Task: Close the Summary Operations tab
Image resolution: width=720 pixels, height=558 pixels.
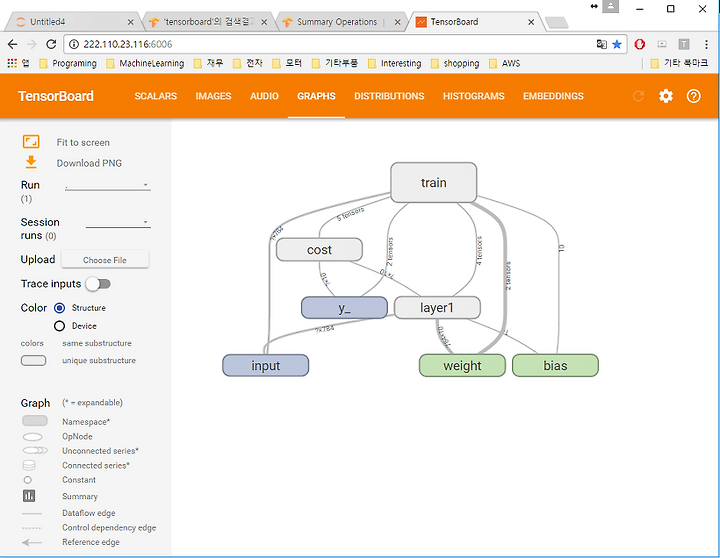Action: [x=397, y=22]
